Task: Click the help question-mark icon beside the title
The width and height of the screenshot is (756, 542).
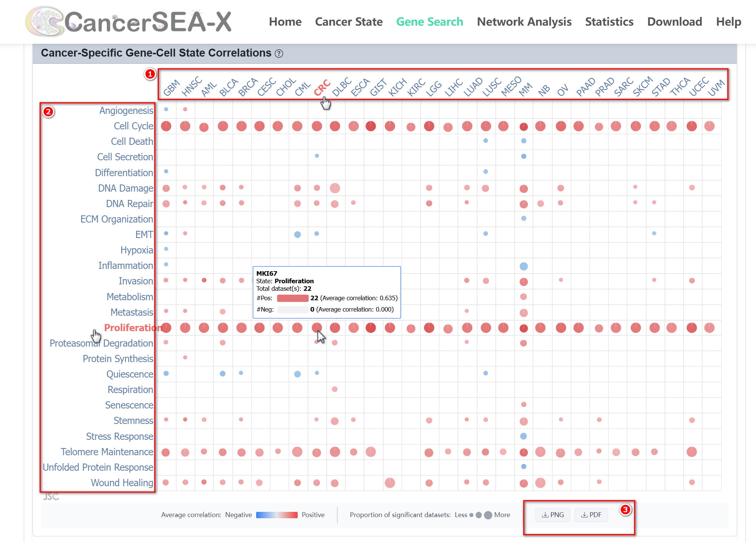Action: click(279, 54)
